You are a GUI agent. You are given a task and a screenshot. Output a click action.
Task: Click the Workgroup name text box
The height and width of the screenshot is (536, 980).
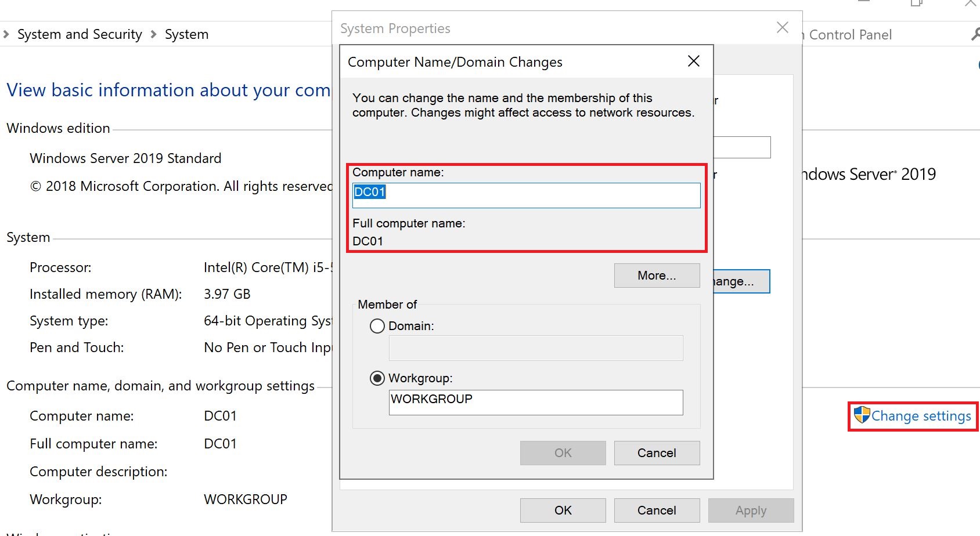coord(535,402)
